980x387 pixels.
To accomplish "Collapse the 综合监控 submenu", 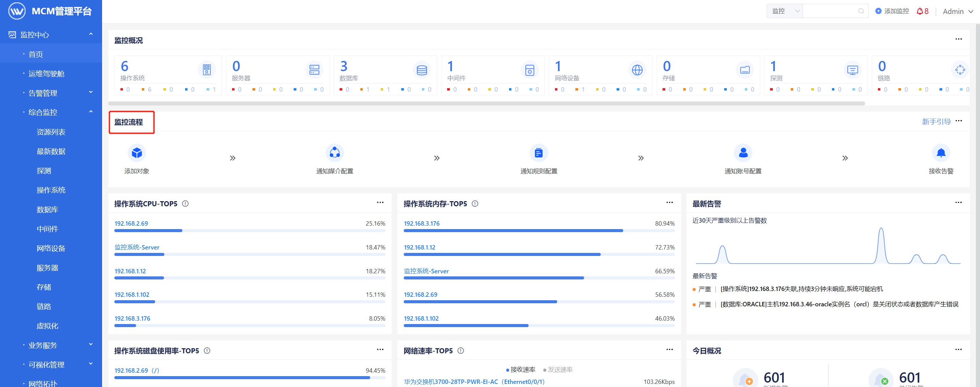I will click(x=51, y=112).
